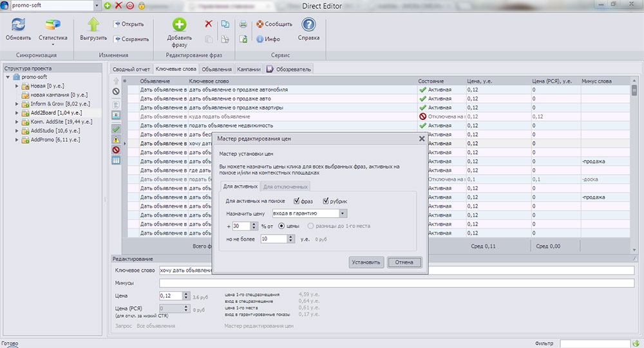Click the Добавить фразу green plus icon

click(179, 24)
